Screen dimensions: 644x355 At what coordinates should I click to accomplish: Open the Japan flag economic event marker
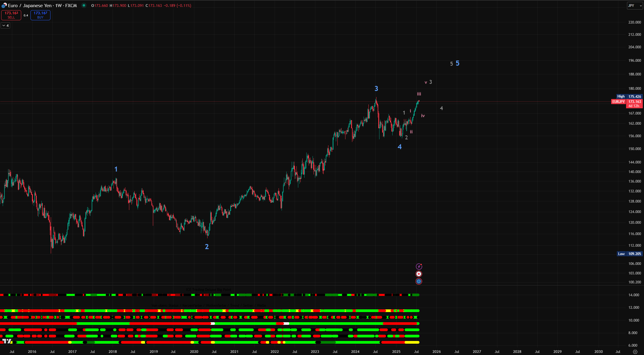(419, 274)
